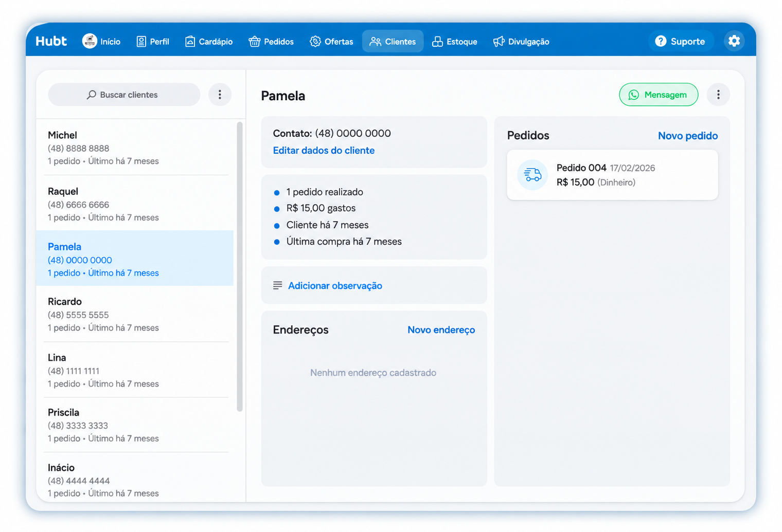Click Editar dados do cliente

[324, 151]
